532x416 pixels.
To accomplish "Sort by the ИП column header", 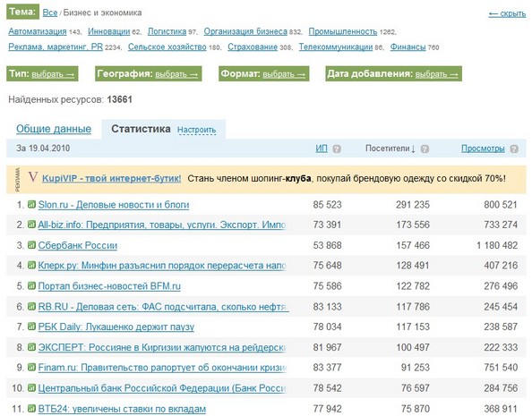I will coord(322,149).
